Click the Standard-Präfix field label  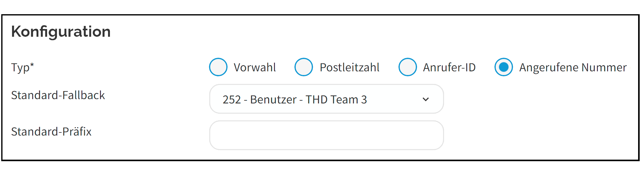click(x=51, y=132)
